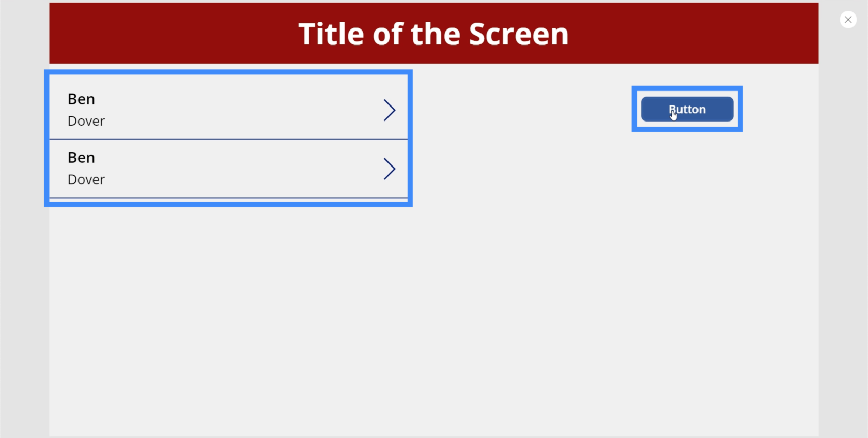
Task: Click the blank middle of the second gallery row
Action: coord(233,169)
